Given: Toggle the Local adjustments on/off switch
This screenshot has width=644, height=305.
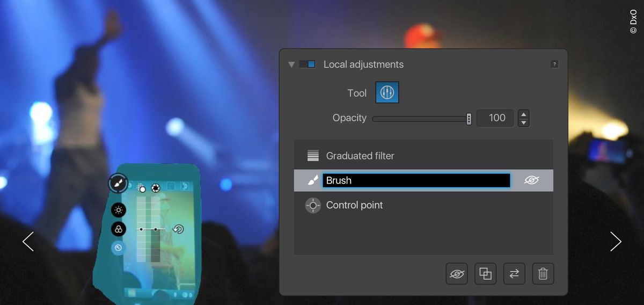Looking at the screenshot, I should pos(307,64).
